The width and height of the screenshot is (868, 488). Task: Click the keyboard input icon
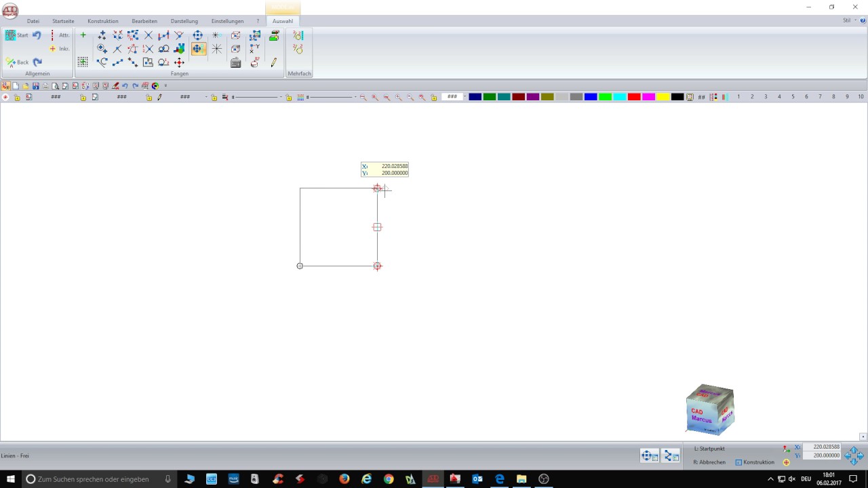point(236,62)
